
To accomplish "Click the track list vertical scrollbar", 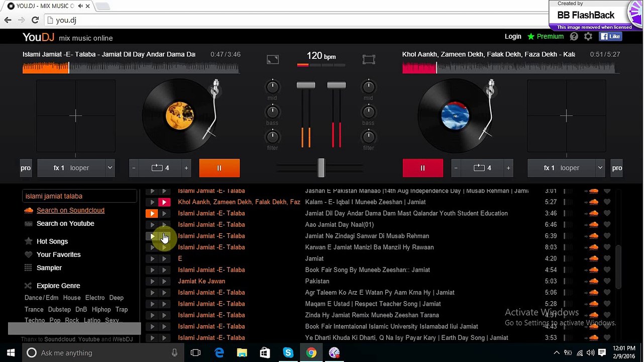I will click(618, 266).
